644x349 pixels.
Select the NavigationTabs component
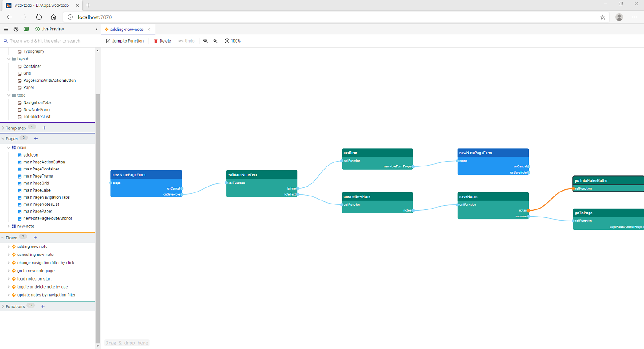(38, 102)
